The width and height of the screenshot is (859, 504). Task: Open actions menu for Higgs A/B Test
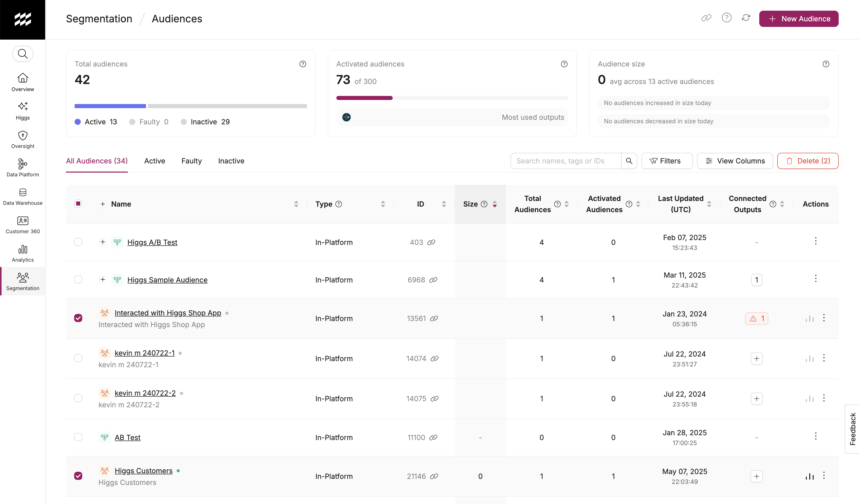pyautogui.click(x=816, y=241)
